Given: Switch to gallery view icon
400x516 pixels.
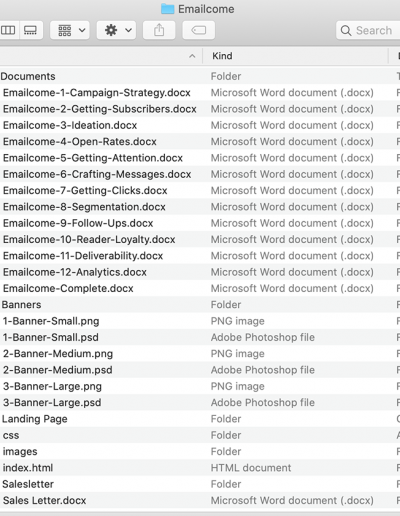Looking at the screenshot, I should 31,30.
